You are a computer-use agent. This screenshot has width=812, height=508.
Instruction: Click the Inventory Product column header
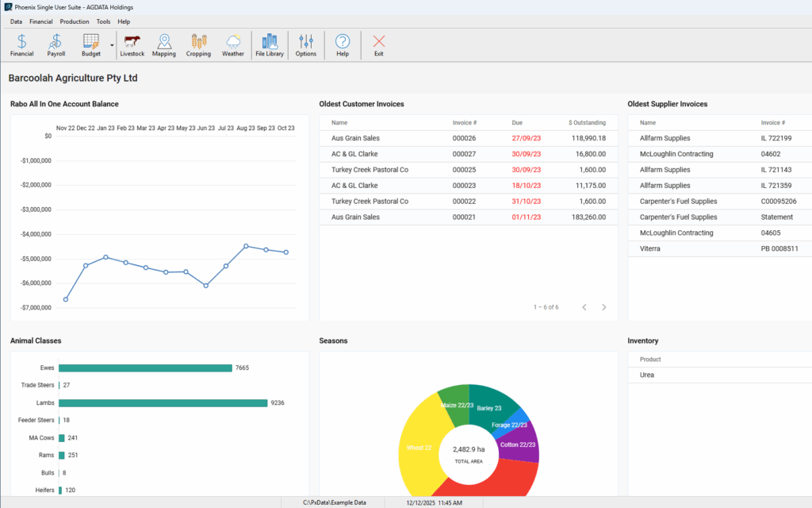click(x=650, y=360)
